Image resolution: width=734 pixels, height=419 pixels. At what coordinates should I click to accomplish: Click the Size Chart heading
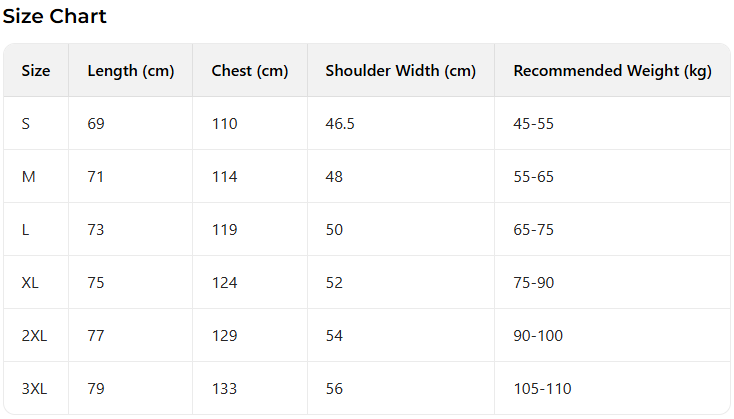point(55,16)
